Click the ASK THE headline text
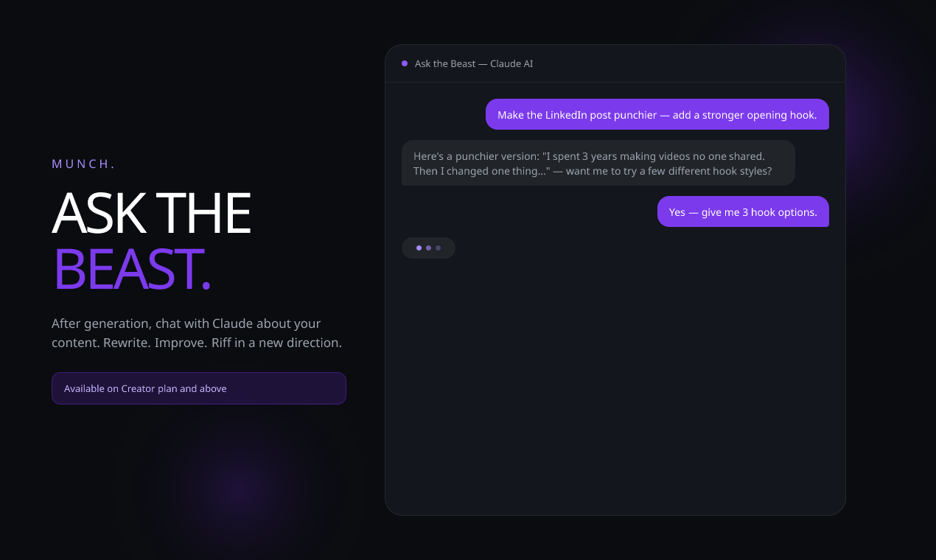The height and width of the screenshot is (560, 936). click(x=150, y=212)
